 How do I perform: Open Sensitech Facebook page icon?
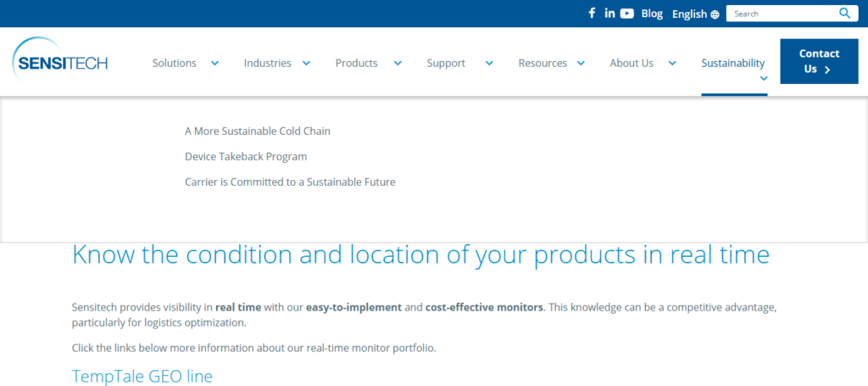(x=592, y=14)
